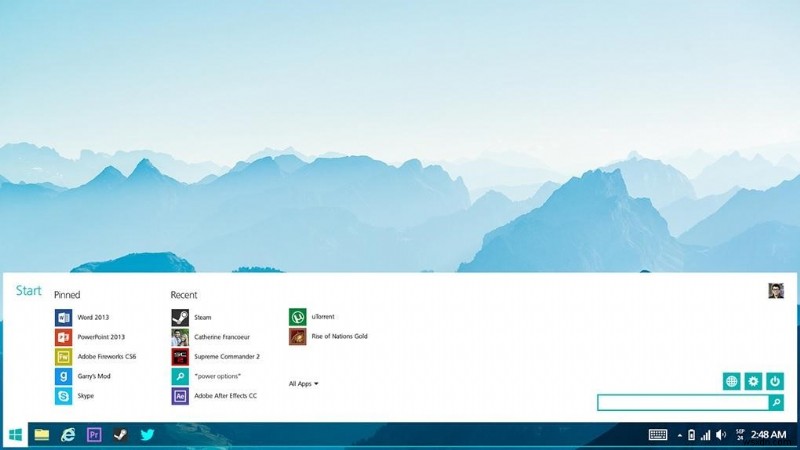Viewport: 800px width, 450px height.
Task: Open the "power options" search icon
Action: pos(180,376)
